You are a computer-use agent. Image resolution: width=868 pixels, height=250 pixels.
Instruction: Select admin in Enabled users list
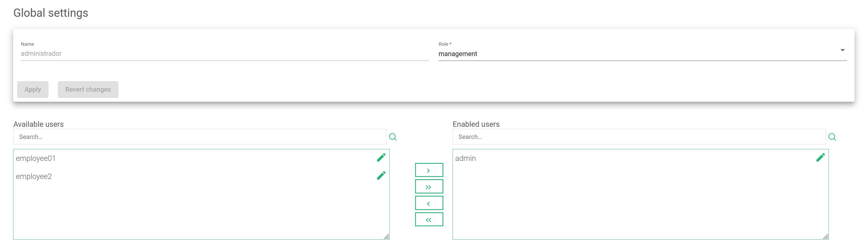pos(465,158)
